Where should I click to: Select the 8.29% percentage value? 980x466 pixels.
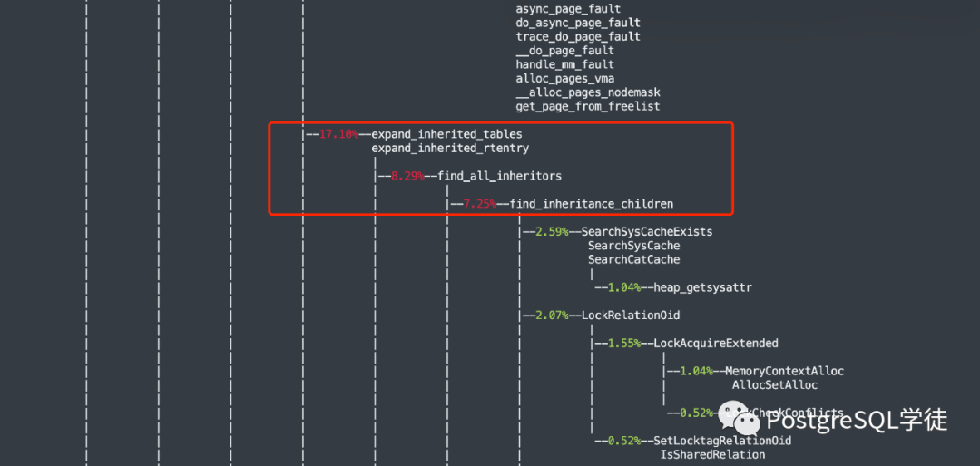(x=407, y=176)
